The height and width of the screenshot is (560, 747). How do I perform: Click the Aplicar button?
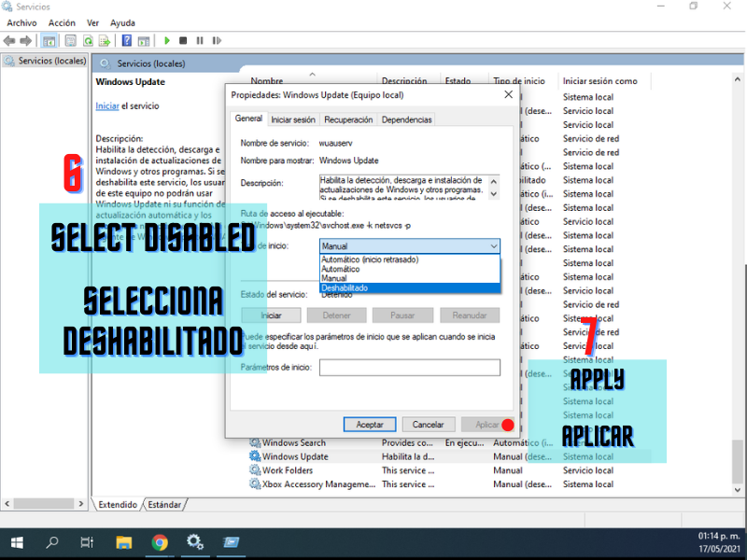click(x=486, y=425)
